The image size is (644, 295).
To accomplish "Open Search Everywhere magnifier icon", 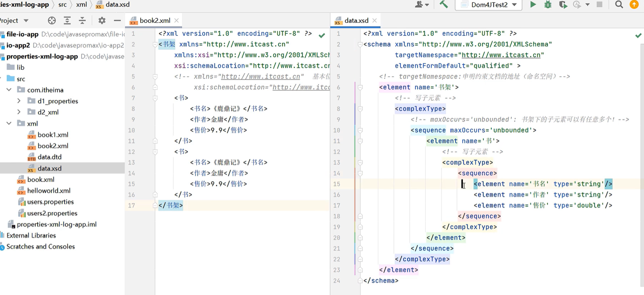I will (619, 4).
